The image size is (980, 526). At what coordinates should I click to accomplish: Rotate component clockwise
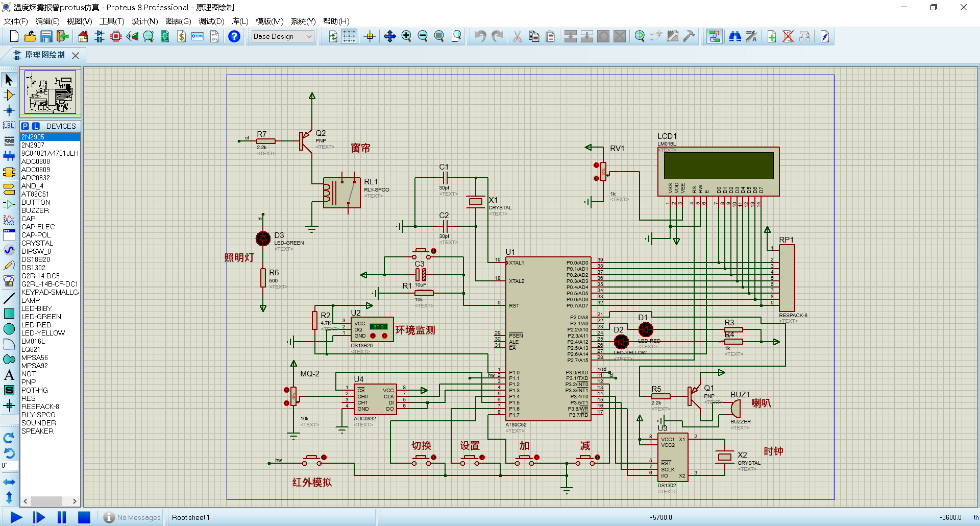tap(9, 438)
